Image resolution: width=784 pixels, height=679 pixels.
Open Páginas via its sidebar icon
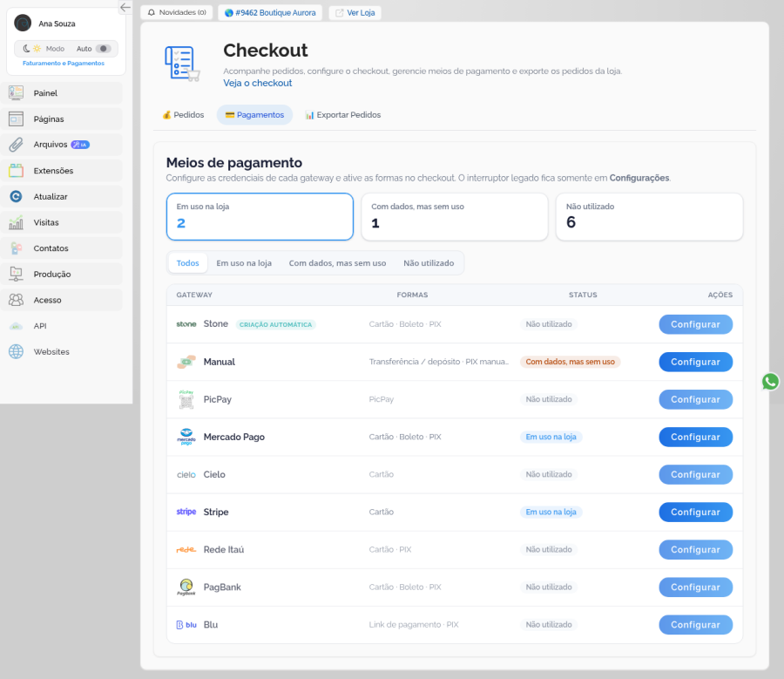(16, 119)
